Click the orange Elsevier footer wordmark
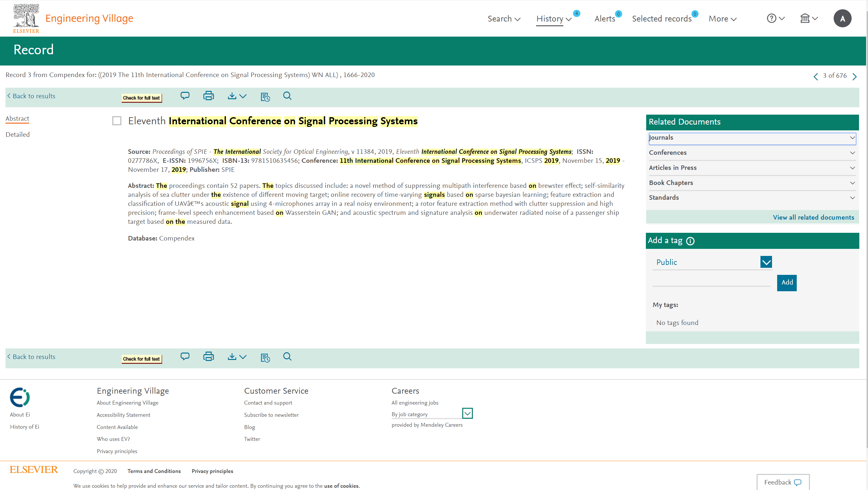This screenshot has height=490, width=868. (x=34, y=470)
